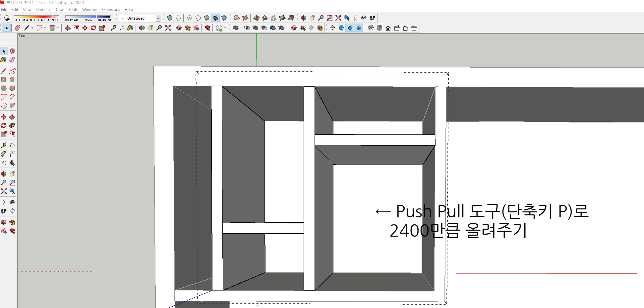Select the Sandbox From Contours tool
This screenshot has width=644, height=308.
(237, 18)
